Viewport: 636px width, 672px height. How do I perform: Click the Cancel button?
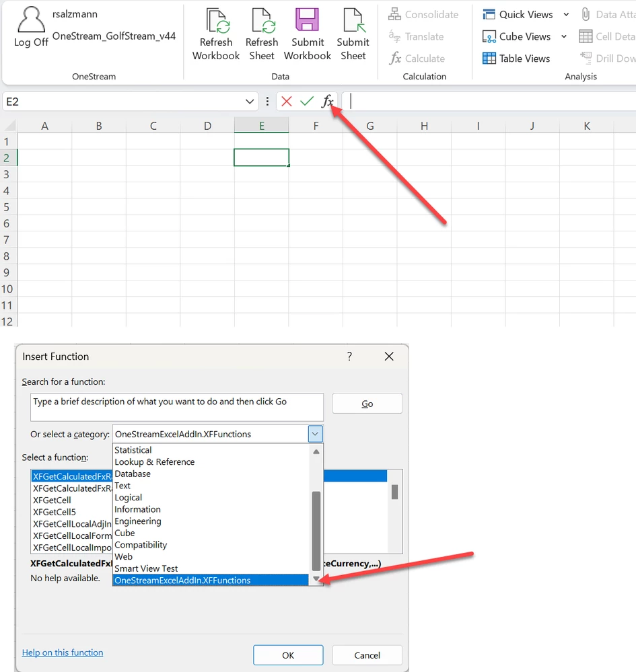[367, 655]
